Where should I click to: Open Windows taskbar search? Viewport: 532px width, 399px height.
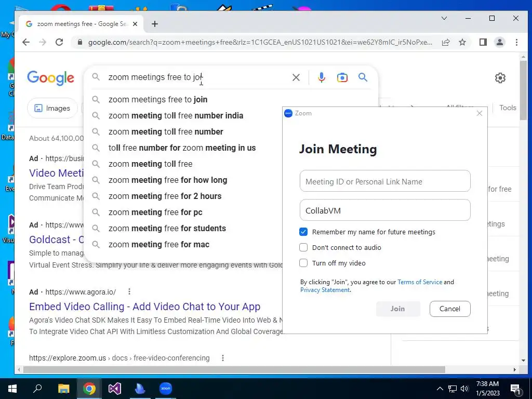point(37,389)
